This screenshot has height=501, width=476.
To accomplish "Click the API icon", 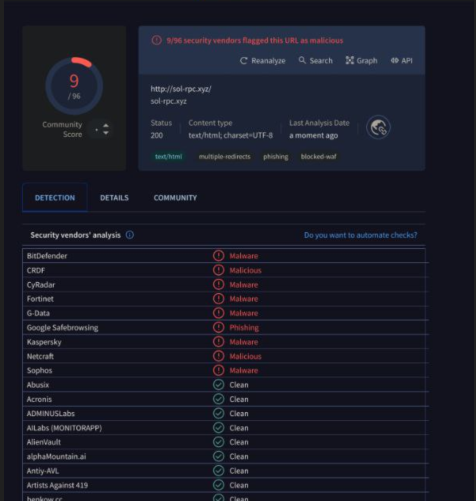I will click(x=395, y=60).
